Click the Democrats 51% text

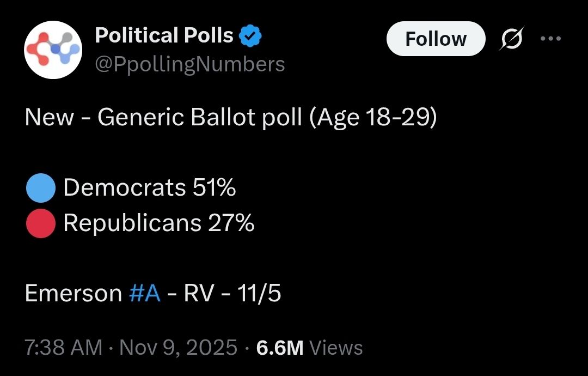point(150,188)
